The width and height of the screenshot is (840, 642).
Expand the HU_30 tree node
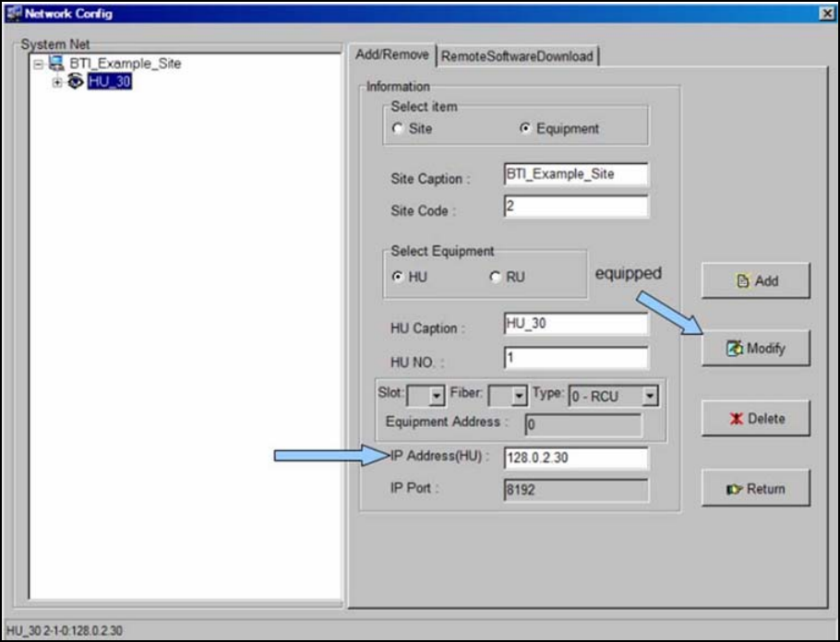pos(57,82)
